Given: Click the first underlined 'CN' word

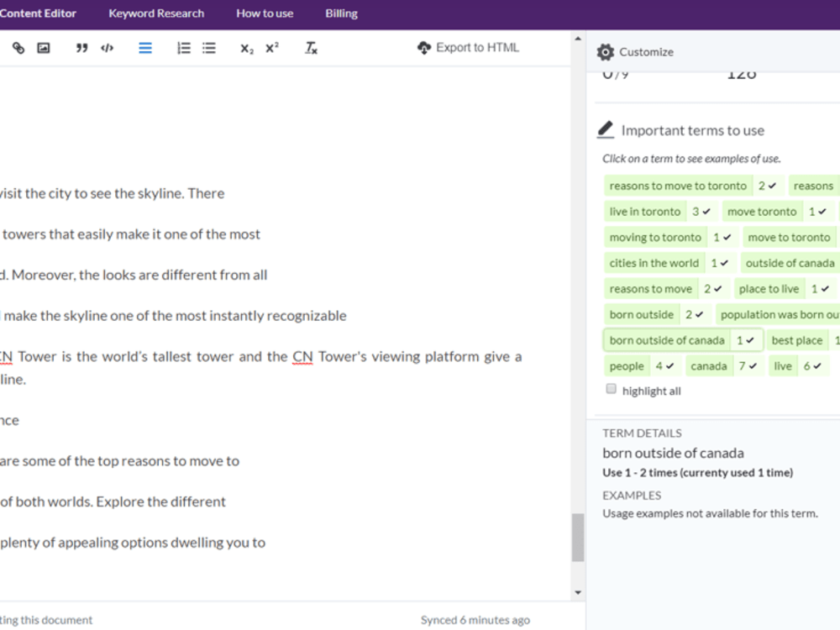Looking at the screenshot, I should (5, 356).
